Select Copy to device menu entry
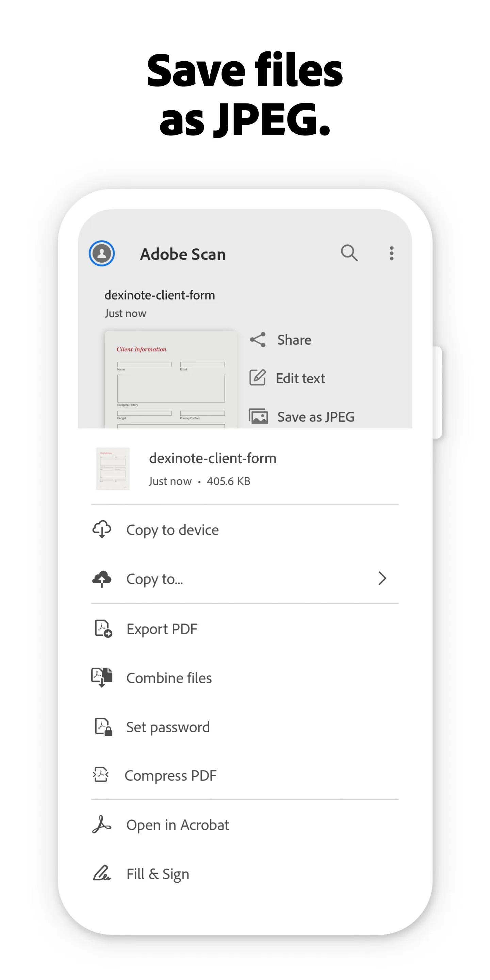This screenshot has height=980, width=490. 245,529
